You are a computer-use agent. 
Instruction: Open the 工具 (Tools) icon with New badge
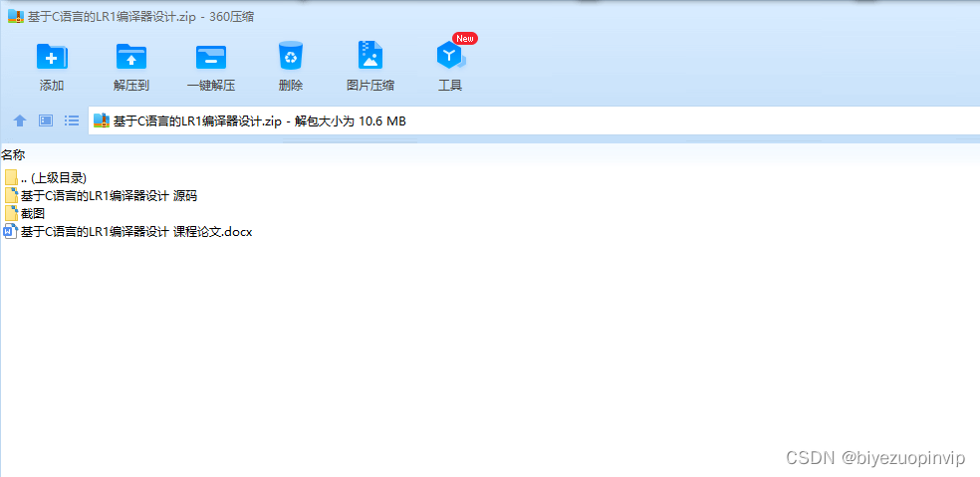tap(451, 55)
